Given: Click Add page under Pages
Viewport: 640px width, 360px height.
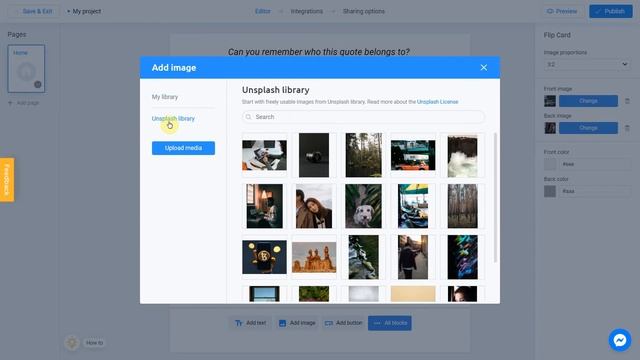Looking at the screenshot, I should [24, 103].
